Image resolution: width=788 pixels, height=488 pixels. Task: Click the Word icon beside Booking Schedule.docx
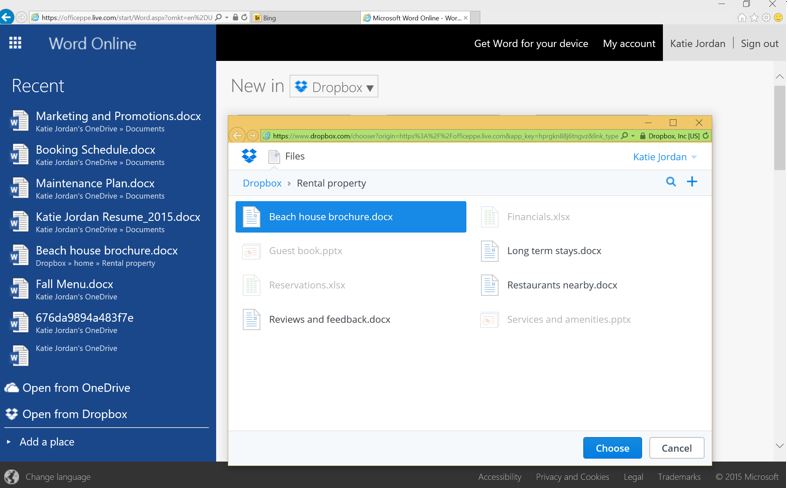click(x=19, y=154)
